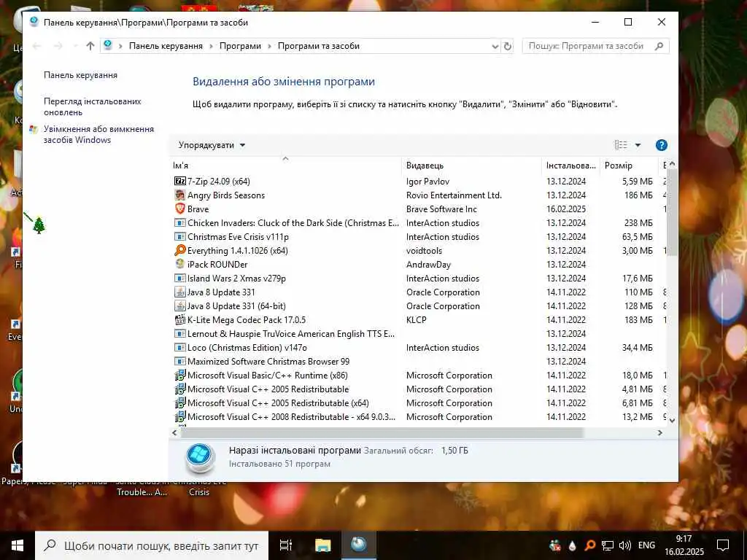747x560 pixels.
Task: Click the Angry Birds Seasons icon
Action: (179, 195)
